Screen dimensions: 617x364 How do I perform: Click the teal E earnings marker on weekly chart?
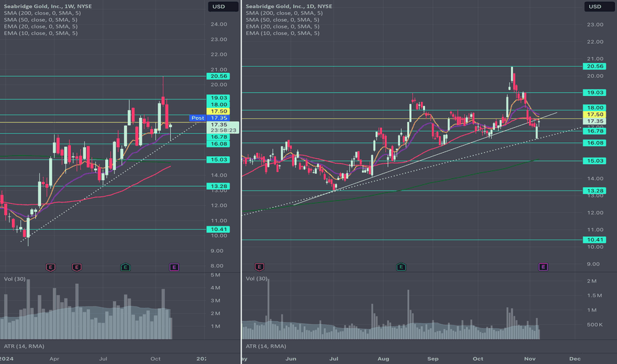click(125, 267)
